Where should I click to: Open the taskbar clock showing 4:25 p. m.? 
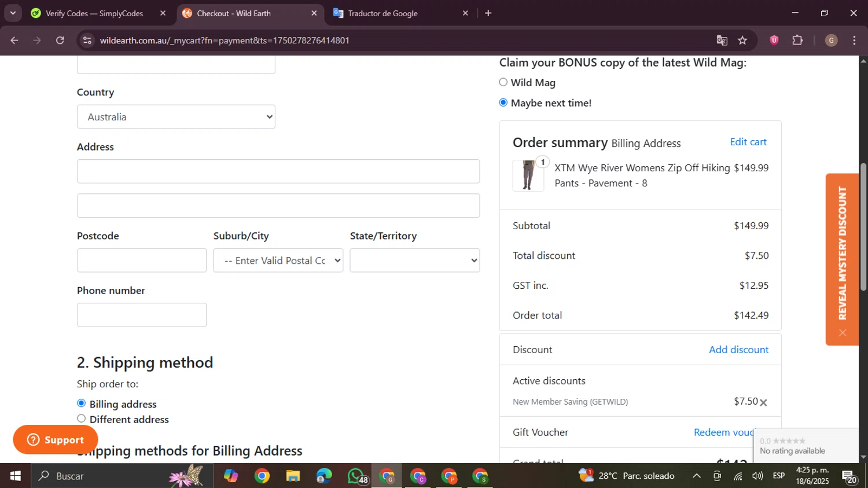[x=812, y=476]
